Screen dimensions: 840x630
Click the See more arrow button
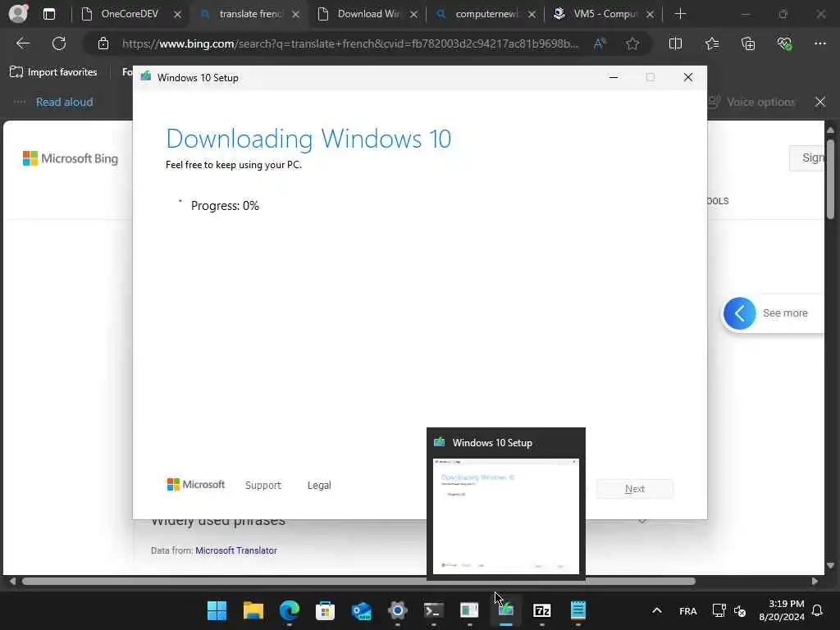coord(740,313)
